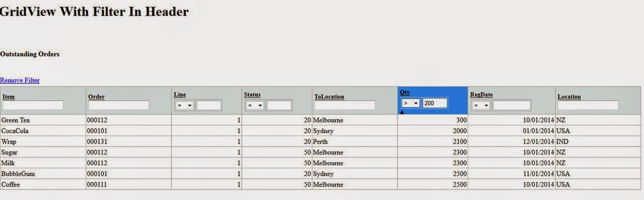Focus the Item filter text box
Image resolution: width=644 pixels, height=200 pixels.
tap(33, 105)
